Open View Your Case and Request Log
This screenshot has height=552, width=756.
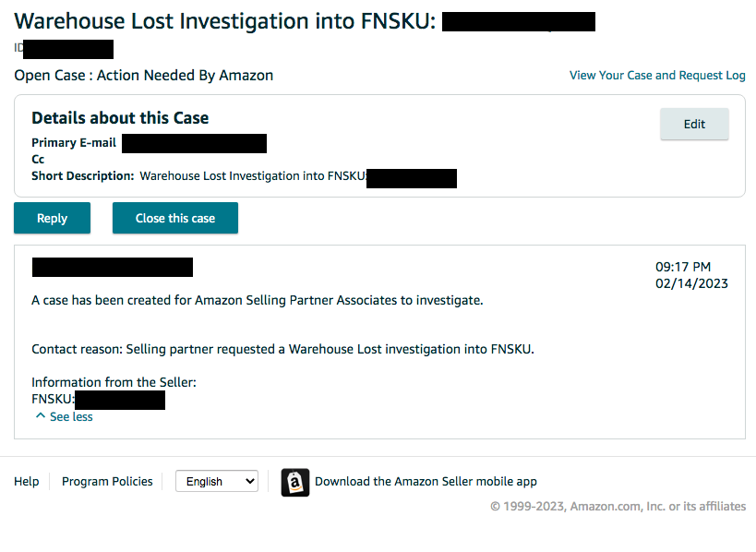point(657,76)
